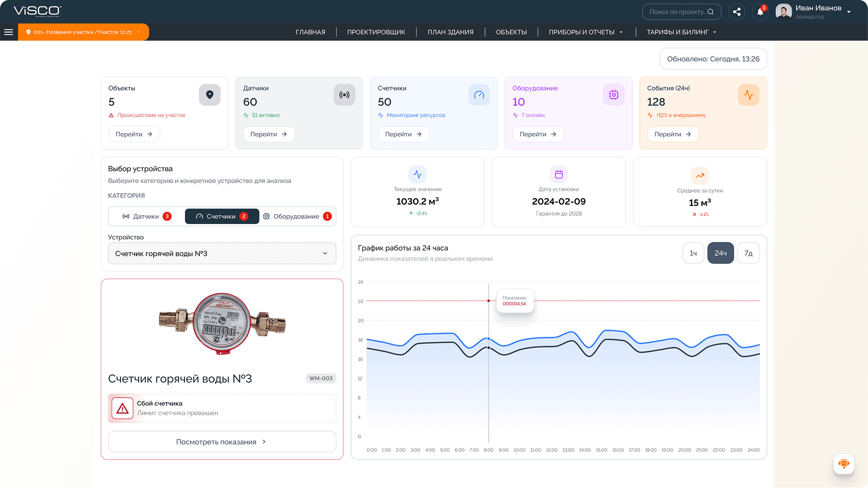The image size is (868, 488).
Task: Switch chart range to 7д
Action: [x=748, y=253]
